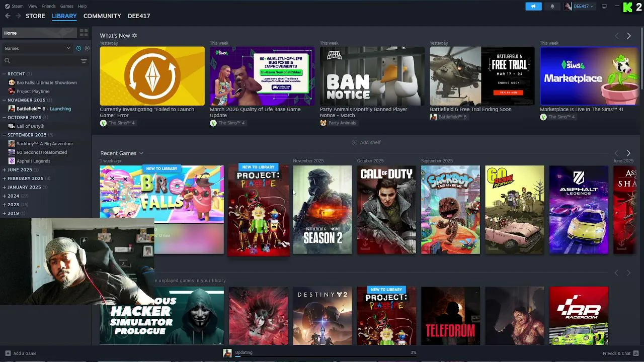Open Destiny 2 cover in unplayed shelf

point(323,316)
